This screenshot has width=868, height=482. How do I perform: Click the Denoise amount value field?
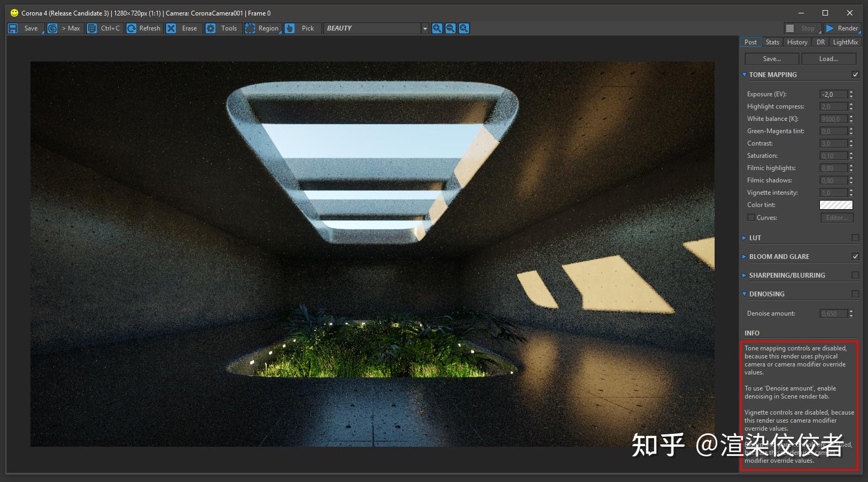[x=834, y=313]
